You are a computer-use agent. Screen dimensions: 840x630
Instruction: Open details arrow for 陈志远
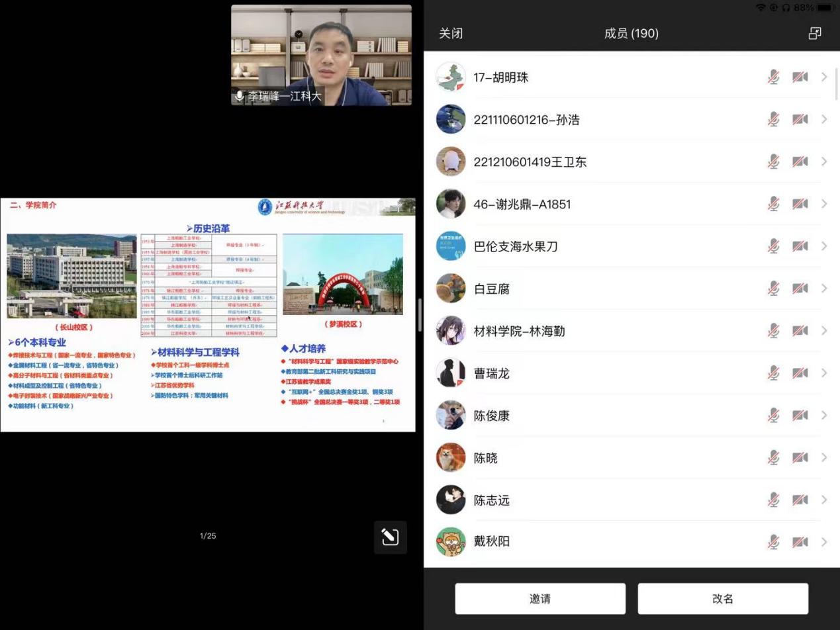click(x=824, y=500)
